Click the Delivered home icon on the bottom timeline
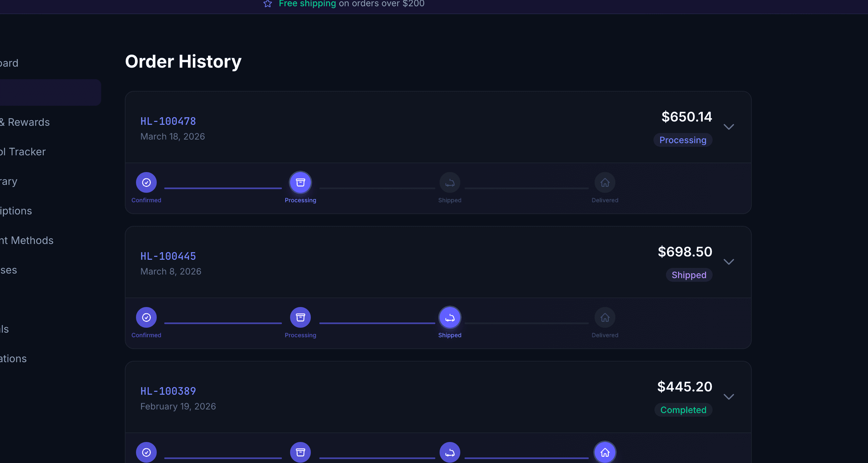Image resolution: width=868 pixels, height=463 pixels. pos(605,452)
